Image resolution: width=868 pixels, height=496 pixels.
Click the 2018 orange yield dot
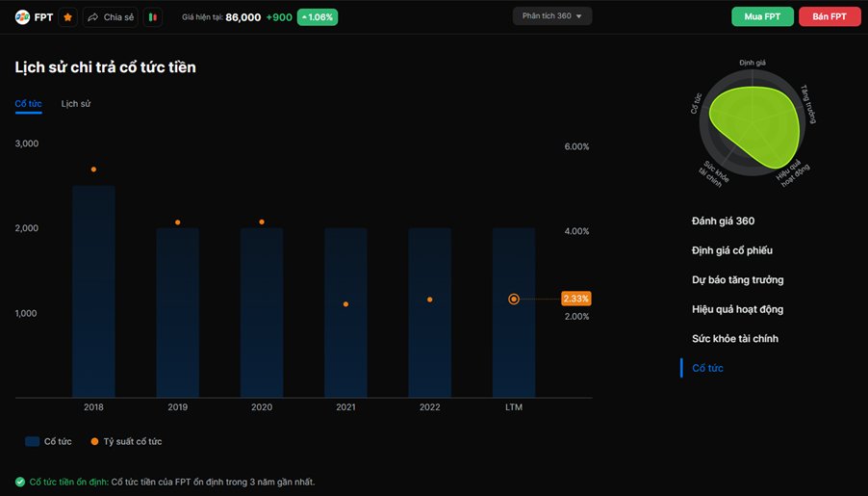93,170
